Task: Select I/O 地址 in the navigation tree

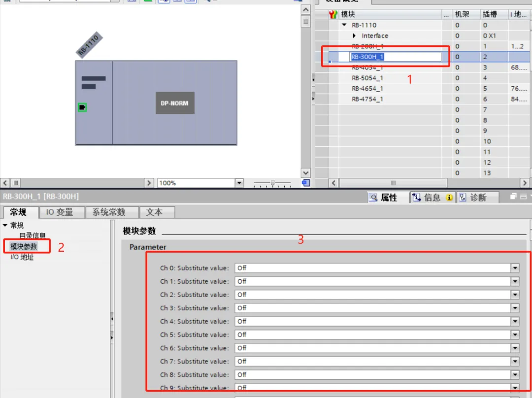Action: pos(22,257)
